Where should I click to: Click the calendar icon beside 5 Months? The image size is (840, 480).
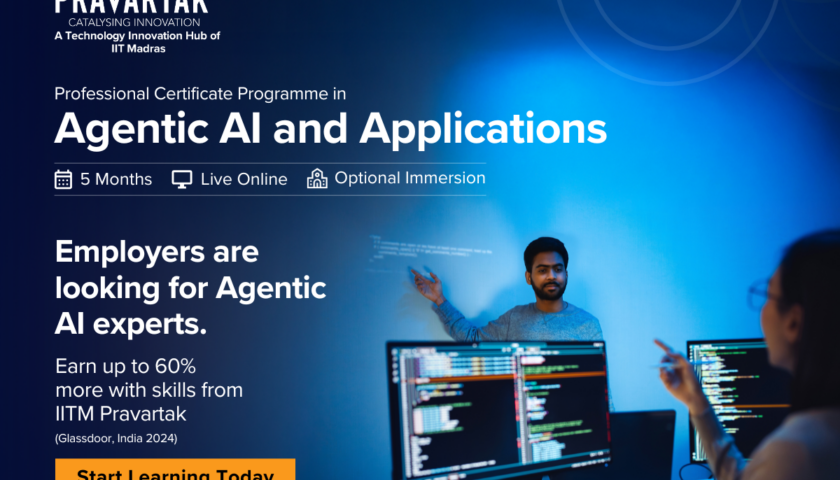point(63,179)
